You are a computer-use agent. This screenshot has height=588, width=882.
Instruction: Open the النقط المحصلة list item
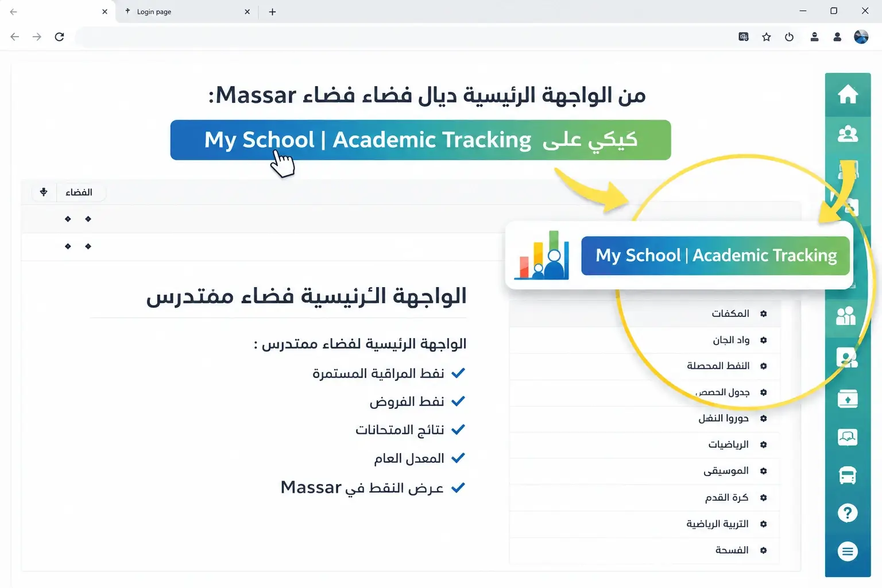tap(645, 366)
